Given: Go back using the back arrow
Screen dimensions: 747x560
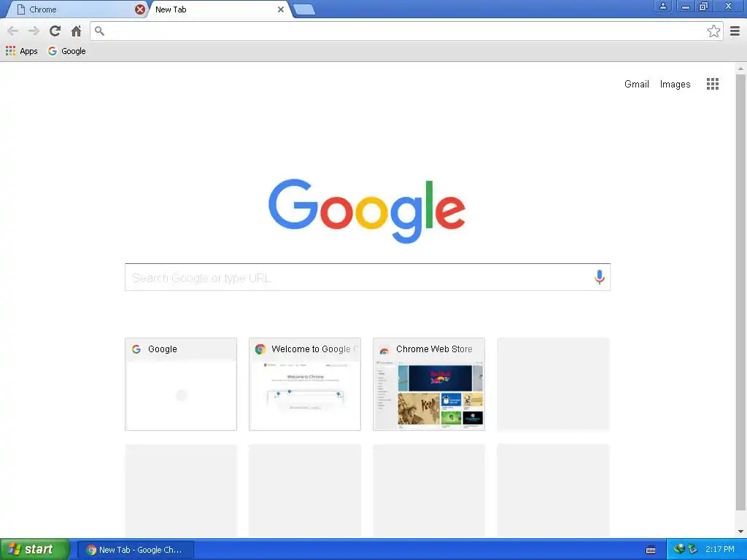Looking at the screenshot, I should point(13,31).
